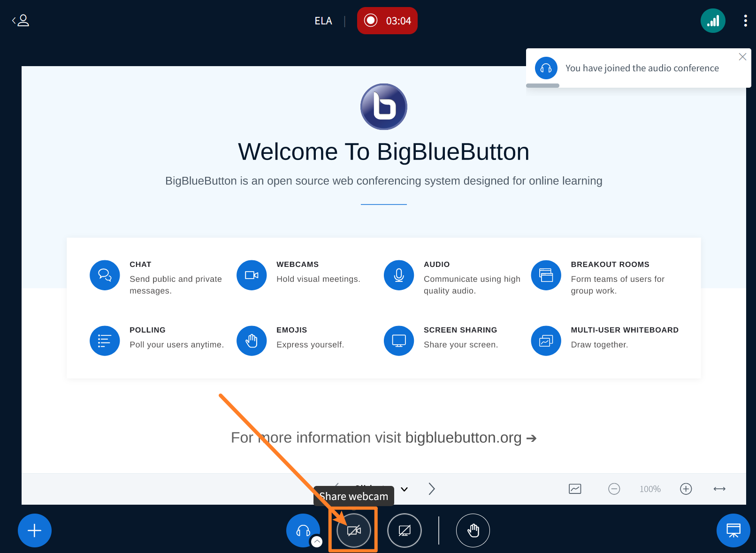756x553 pixels.
Task: Zoom in the presentation with plus
Action: coord(686,489)
